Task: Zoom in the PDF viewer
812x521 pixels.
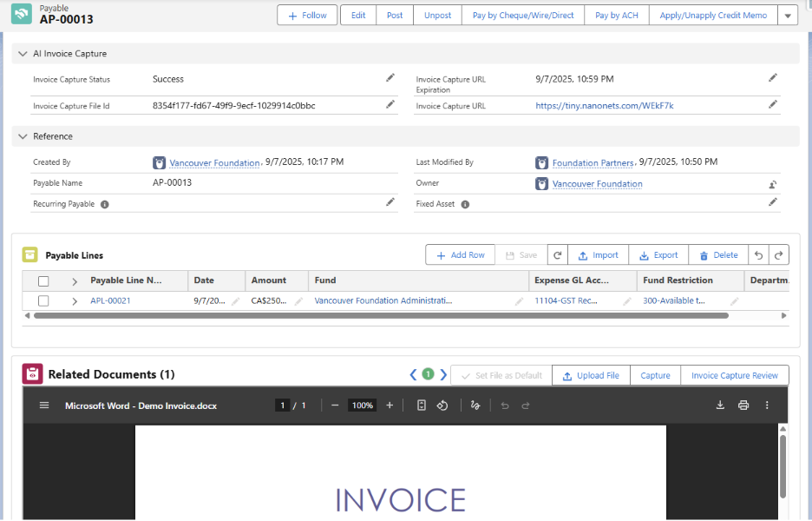Action: coord(390,406)
